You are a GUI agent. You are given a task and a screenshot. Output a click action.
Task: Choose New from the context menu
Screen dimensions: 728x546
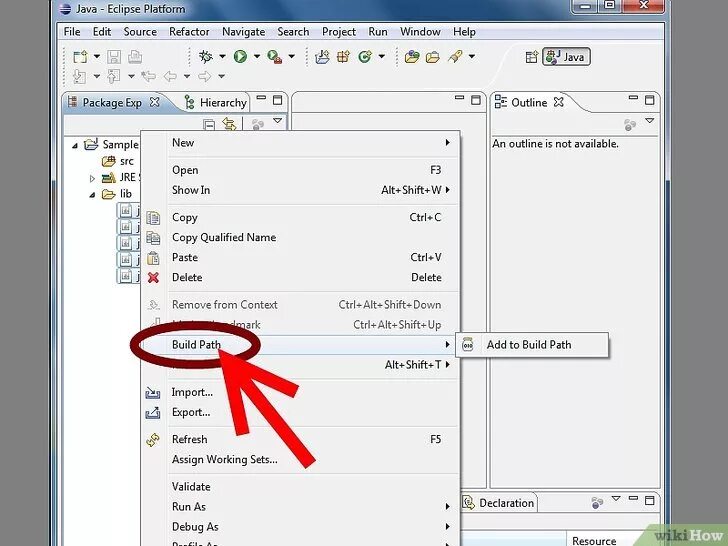301,143
